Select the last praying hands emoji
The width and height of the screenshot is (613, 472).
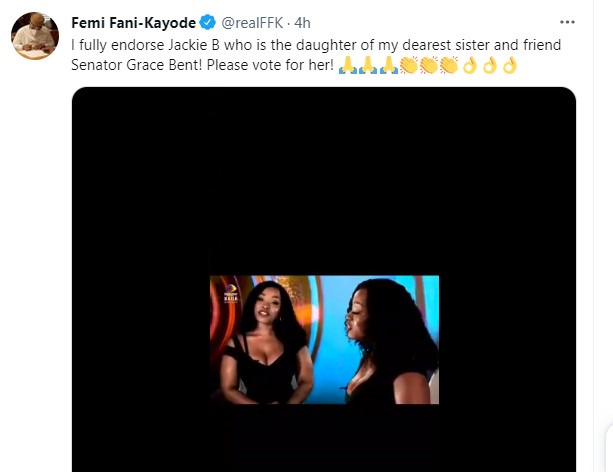point(389,65)
